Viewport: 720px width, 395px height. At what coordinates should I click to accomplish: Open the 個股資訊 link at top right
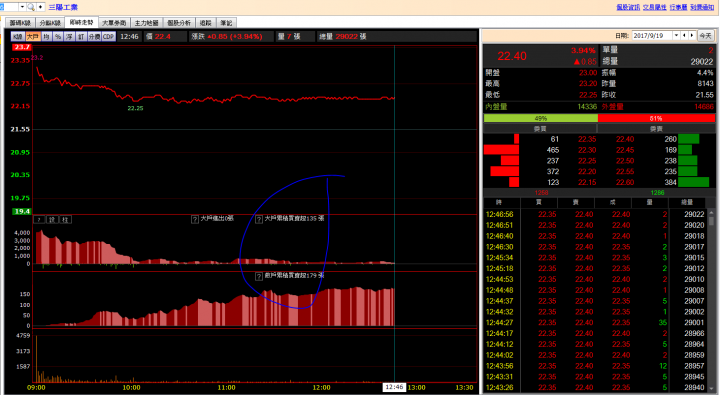point(628,7)
